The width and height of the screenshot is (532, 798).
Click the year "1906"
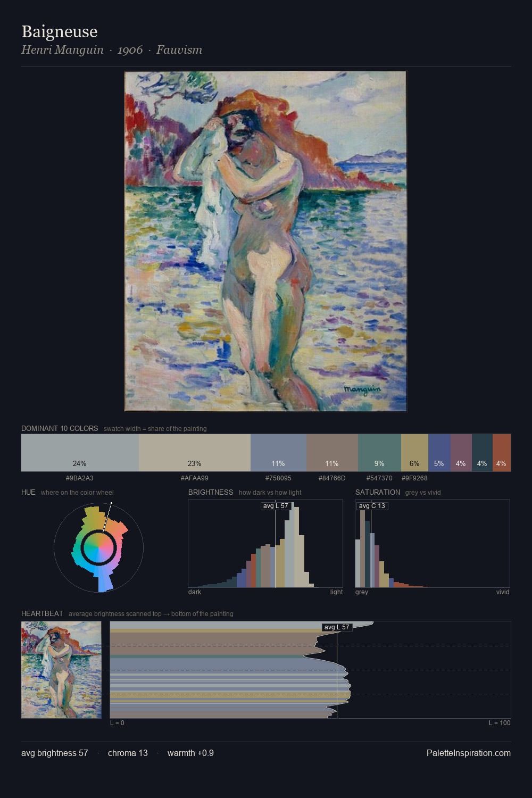(x=130, y=50)
